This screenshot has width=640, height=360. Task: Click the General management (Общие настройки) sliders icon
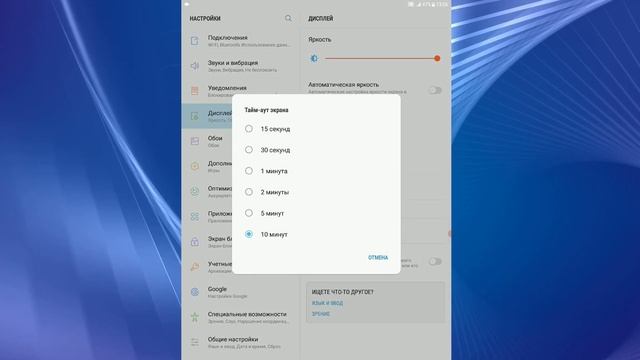[x=195, y=342]
